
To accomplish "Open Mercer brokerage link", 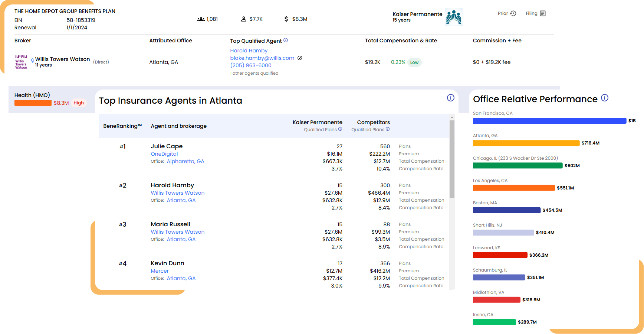I will tap(160, 271).
